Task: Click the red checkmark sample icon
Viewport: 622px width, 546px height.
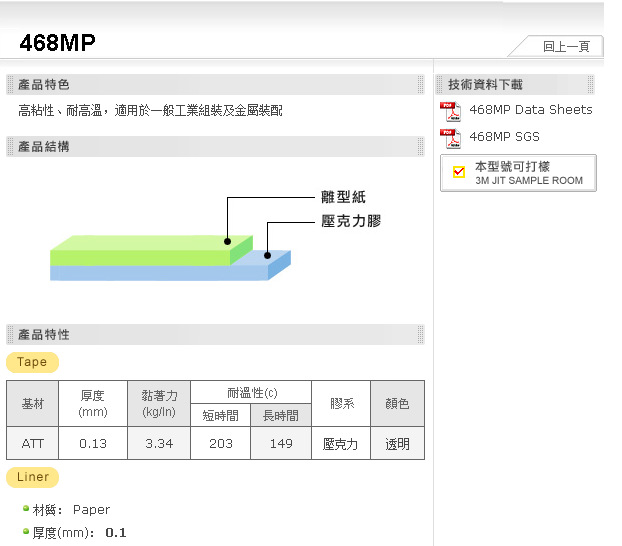Action: point(459,172)
